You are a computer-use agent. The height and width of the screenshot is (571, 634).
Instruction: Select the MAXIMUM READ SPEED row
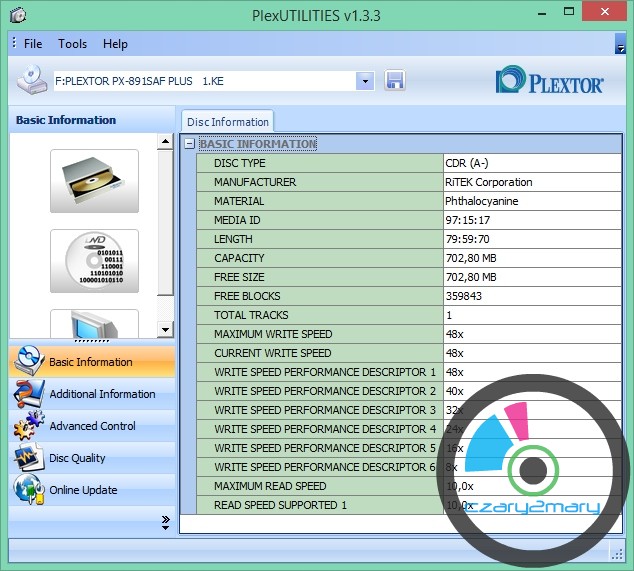tap(409, 486)
